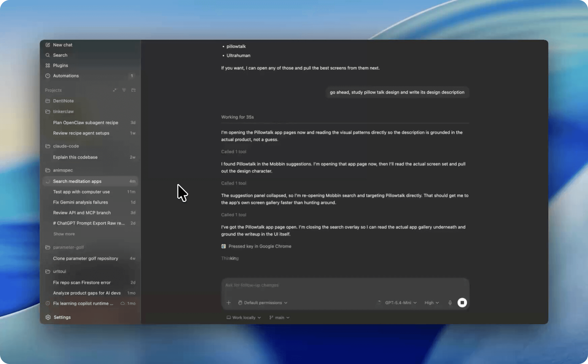588x364 pixels.
Task: Click the microphone dictation icon
Action: (x=450, y=303)
